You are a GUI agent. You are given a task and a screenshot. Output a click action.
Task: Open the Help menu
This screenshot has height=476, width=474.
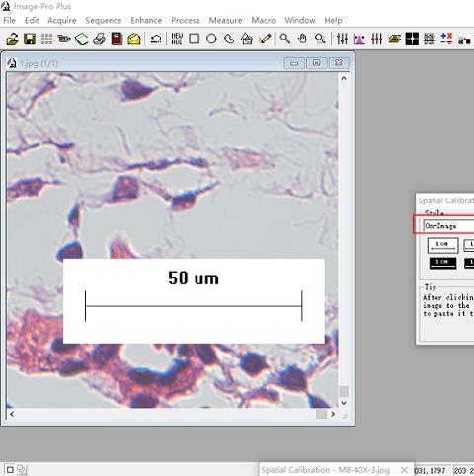pos(333,21)
